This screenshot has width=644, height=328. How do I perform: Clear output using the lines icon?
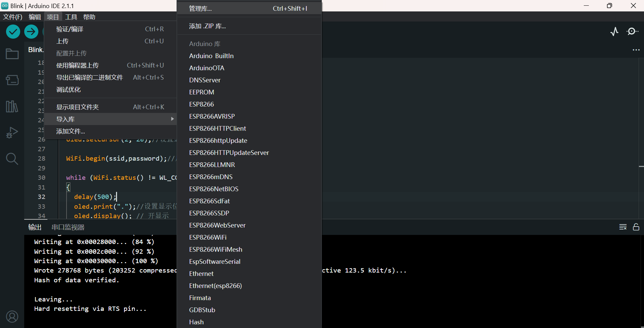click(x=623, y=227)
